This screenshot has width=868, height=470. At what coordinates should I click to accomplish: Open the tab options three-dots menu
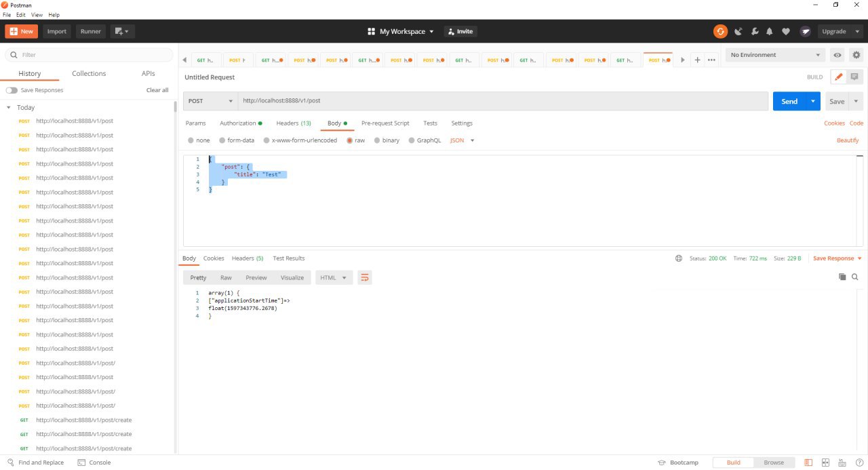(x=711, y=60)
